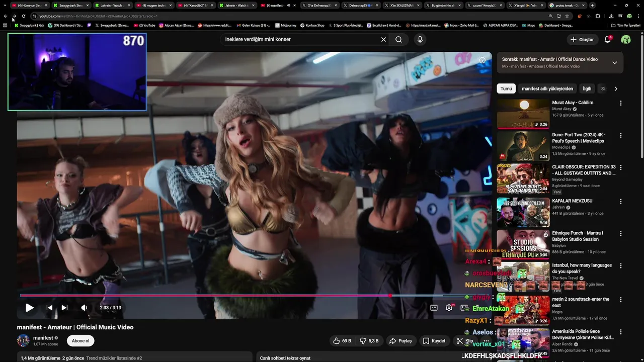Switch to the protez tırnak Google tab
The width and height of the screenshot is (644, 362).
pyautogui.click(x=566, y=5)
